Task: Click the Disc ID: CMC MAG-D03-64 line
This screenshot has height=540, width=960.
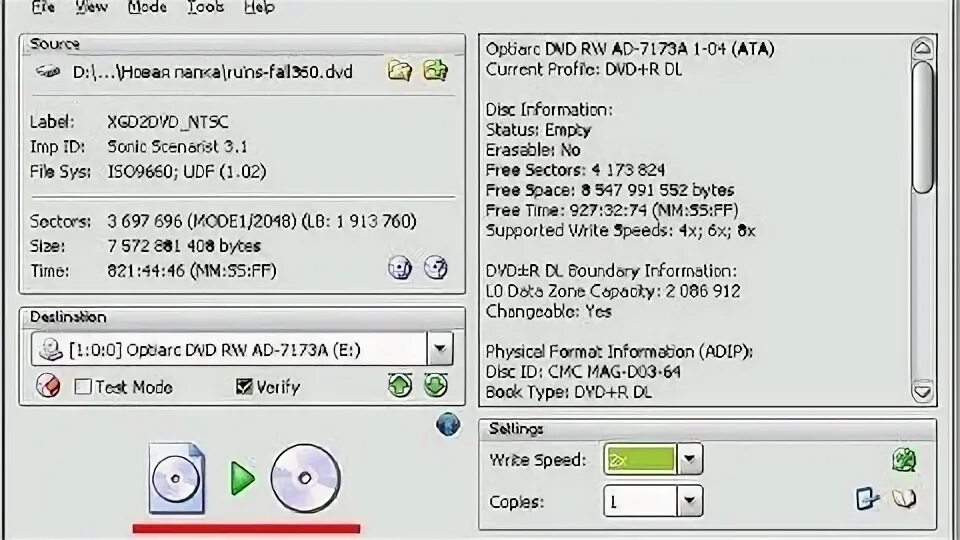Action: coord(583,372)
